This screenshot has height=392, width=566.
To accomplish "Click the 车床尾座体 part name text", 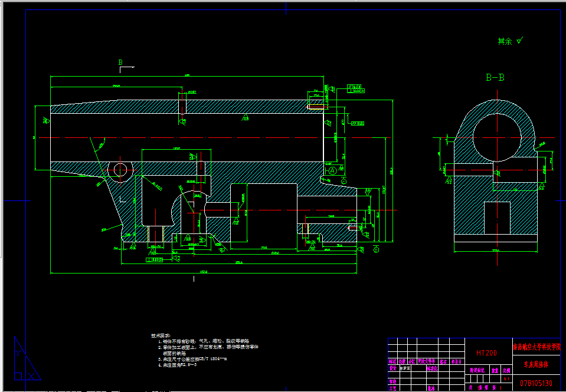I will [536, 364].
